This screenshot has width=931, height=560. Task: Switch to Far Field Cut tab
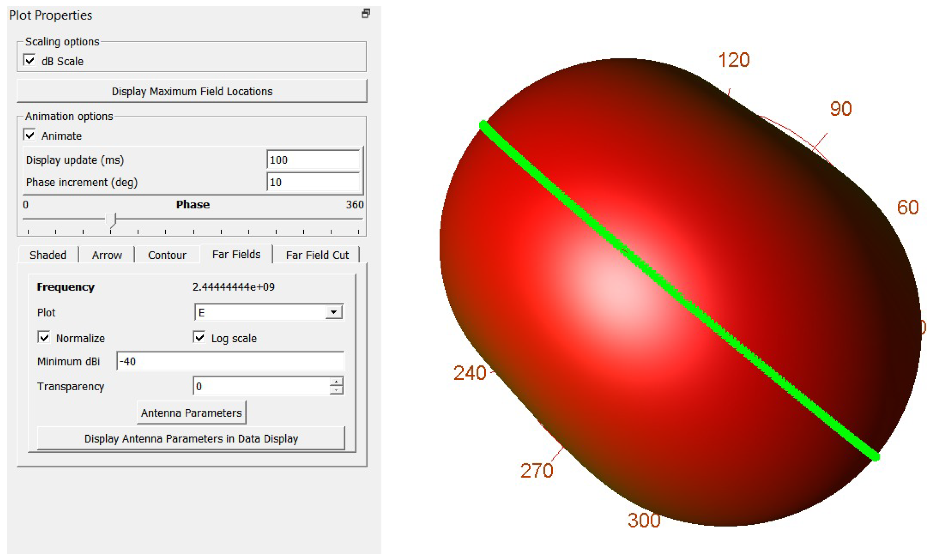[317, 255]
